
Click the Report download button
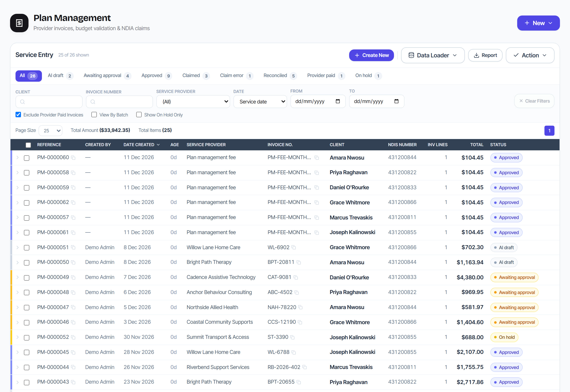point(485,55)
